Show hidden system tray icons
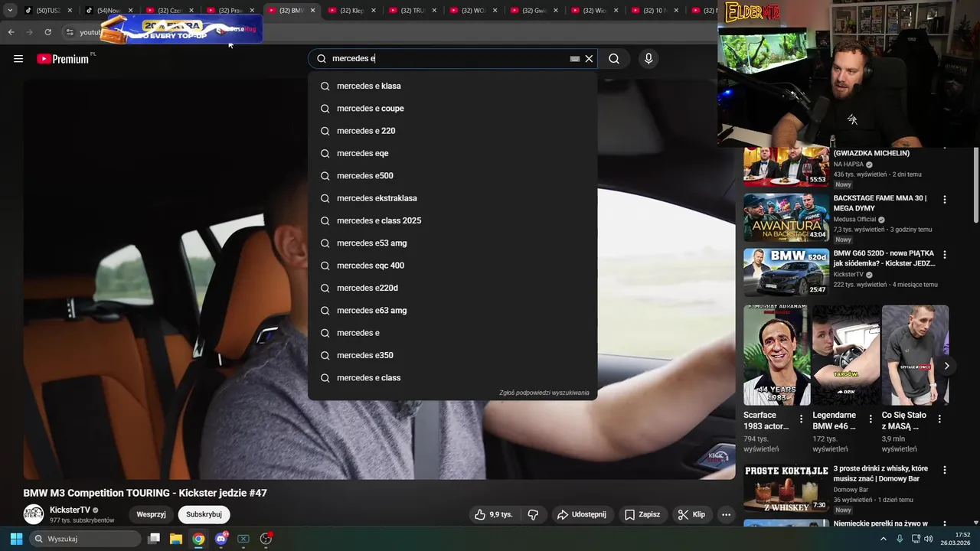This screenshot has width=980, height=551. (884, 539)
